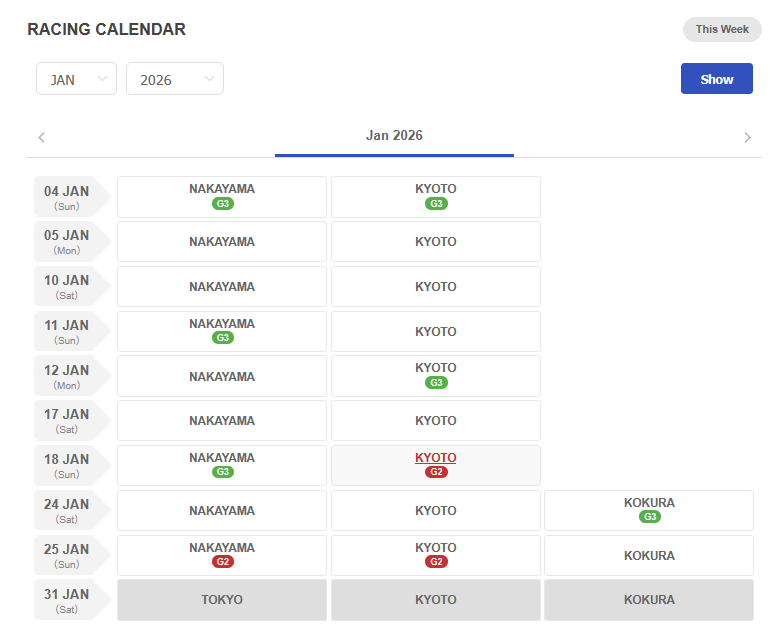
Task: Click the 11 JAN (Sun) date label
Action: (x=72, y=331)
